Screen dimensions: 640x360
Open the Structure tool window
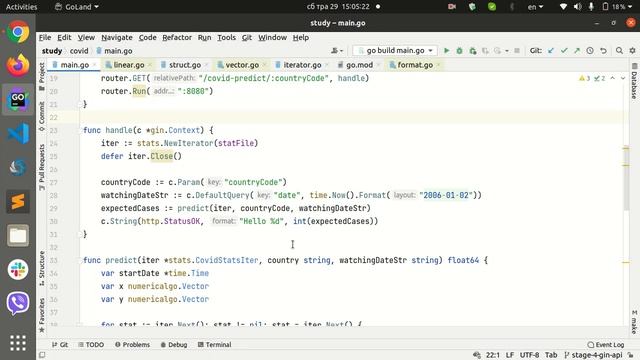(42, 268)
